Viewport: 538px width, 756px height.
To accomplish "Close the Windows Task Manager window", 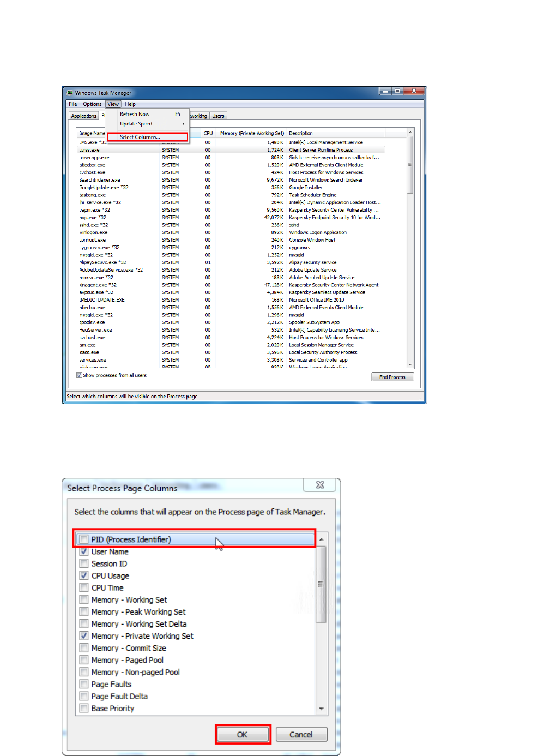I will click(x=414, y=91).
